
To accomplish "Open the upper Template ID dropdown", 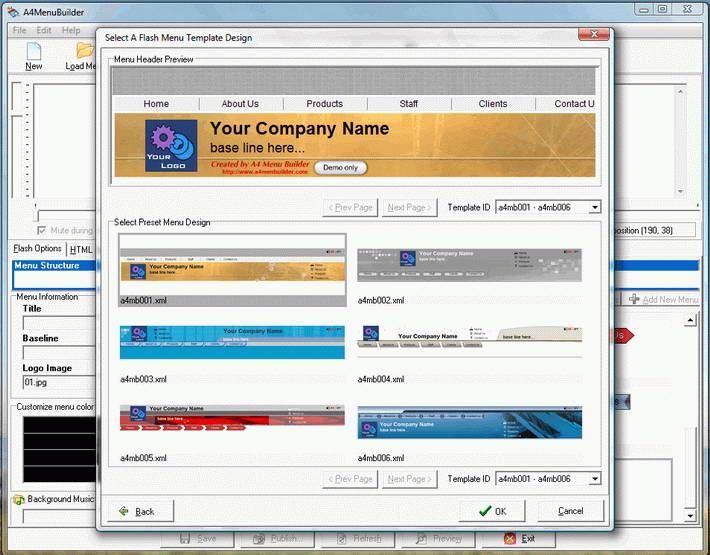I will (595, 207).
